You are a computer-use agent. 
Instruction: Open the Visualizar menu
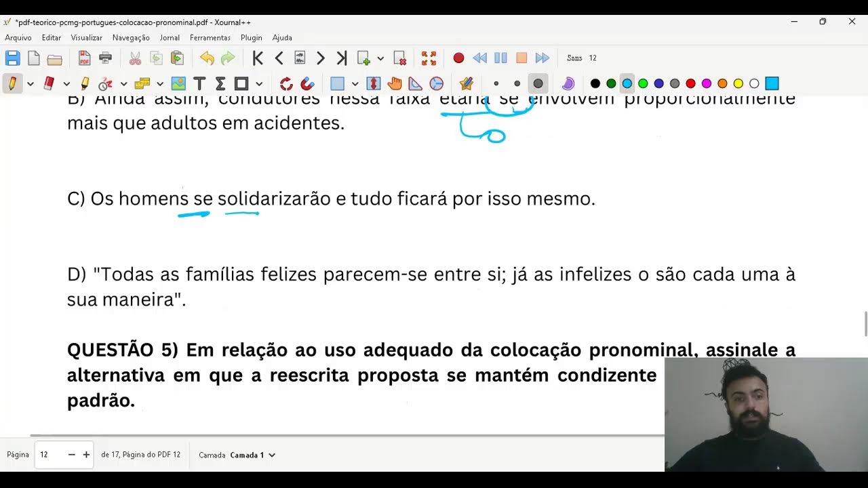pos(87,38)
